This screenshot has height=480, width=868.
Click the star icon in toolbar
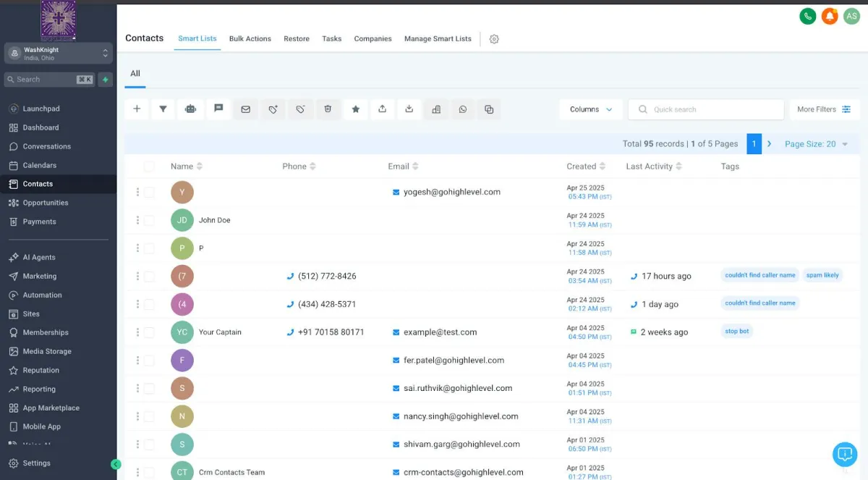point(355,109)
